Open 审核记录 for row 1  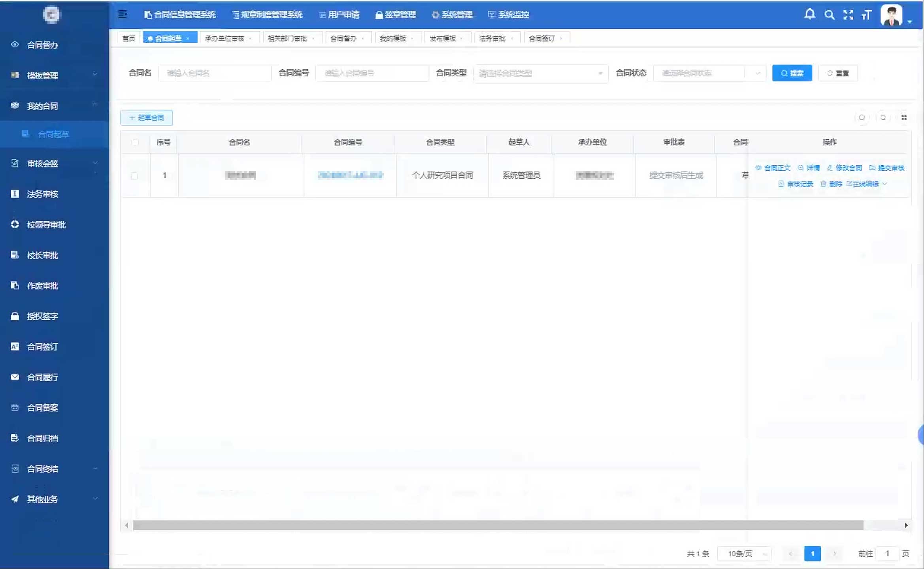tap(796, 184)
